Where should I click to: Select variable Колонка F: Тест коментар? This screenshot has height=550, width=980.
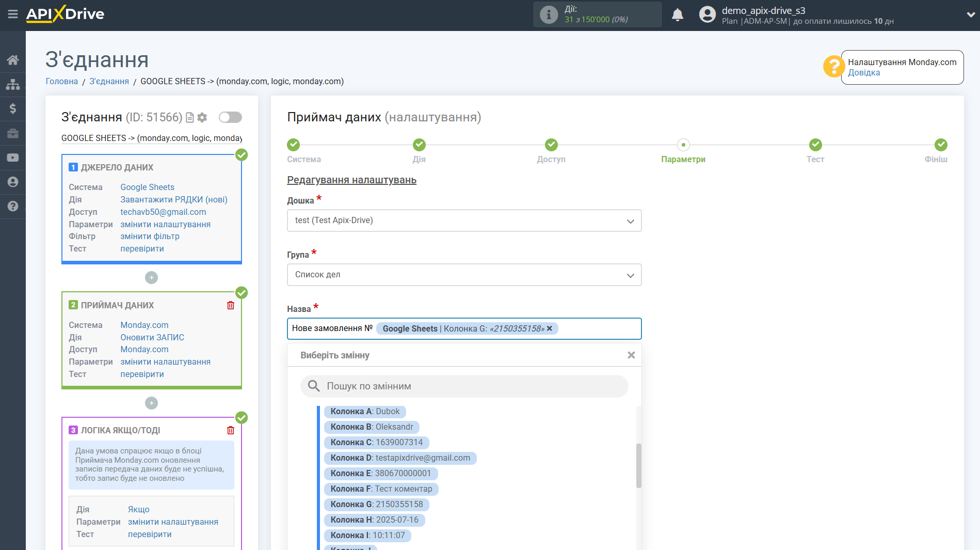[381, 489]
